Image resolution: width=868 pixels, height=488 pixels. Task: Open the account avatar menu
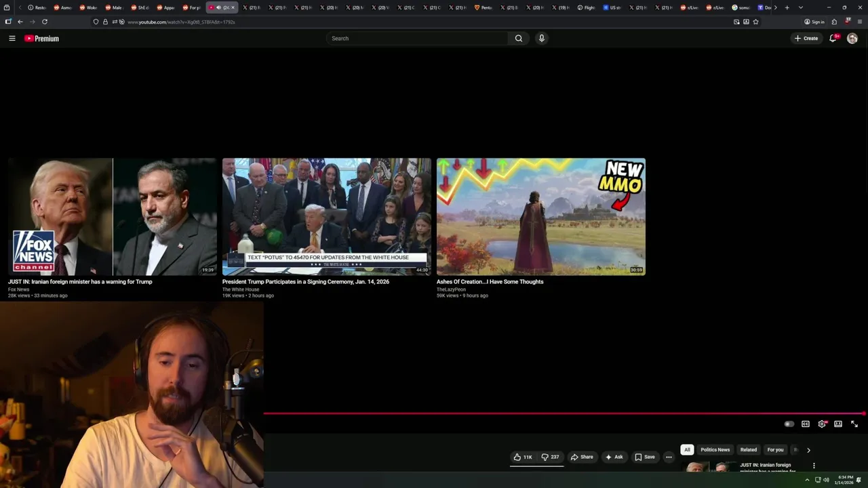click(852, 39)
